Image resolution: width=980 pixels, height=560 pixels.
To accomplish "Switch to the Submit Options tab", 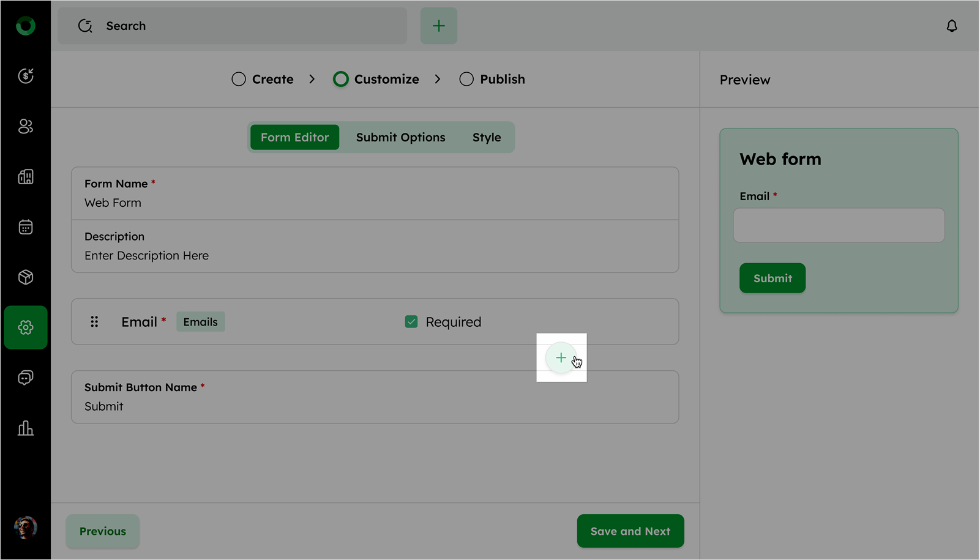I will click(x=400, y=138).
